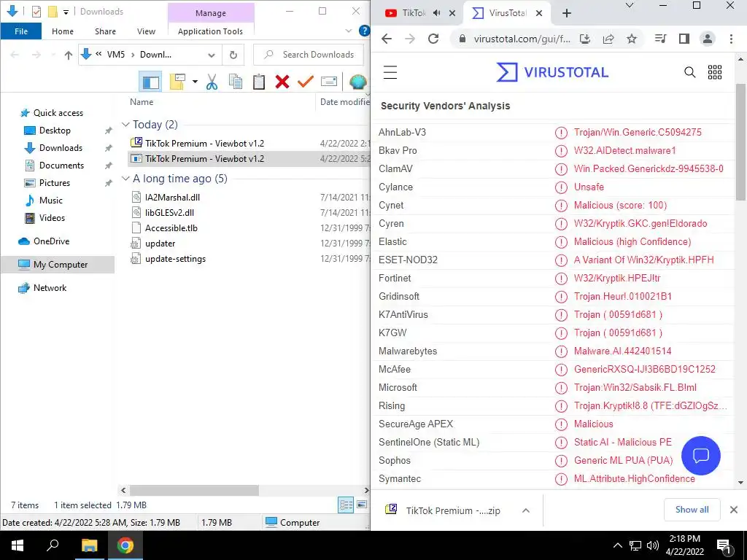Screen dimensions: 747x560
Task: Select the IA2Marshal.dll file
Action: [x=172, y=197]
